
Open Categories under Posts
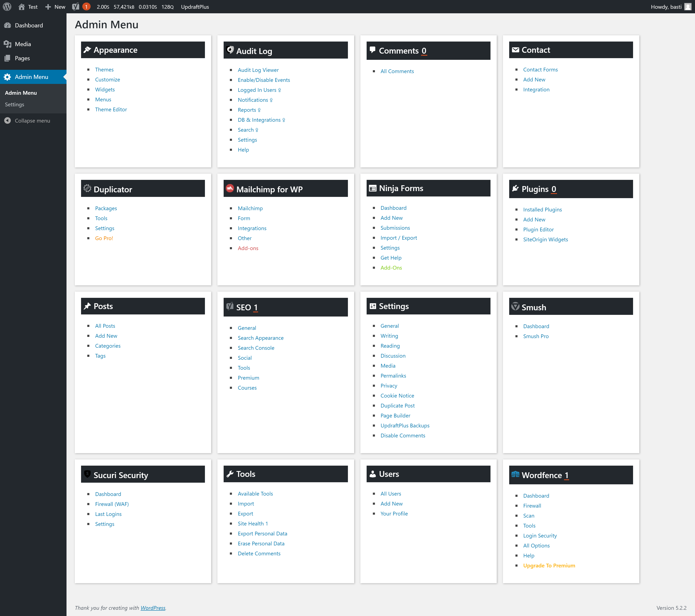click(108, 346)
